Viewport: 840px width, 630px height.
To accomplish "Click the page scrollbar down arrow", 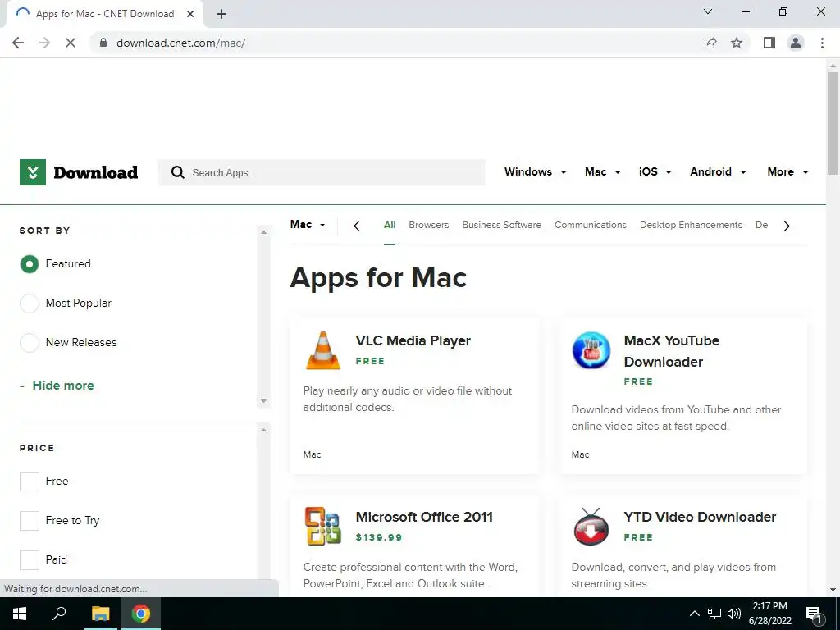I will click(x=833, y=590).
